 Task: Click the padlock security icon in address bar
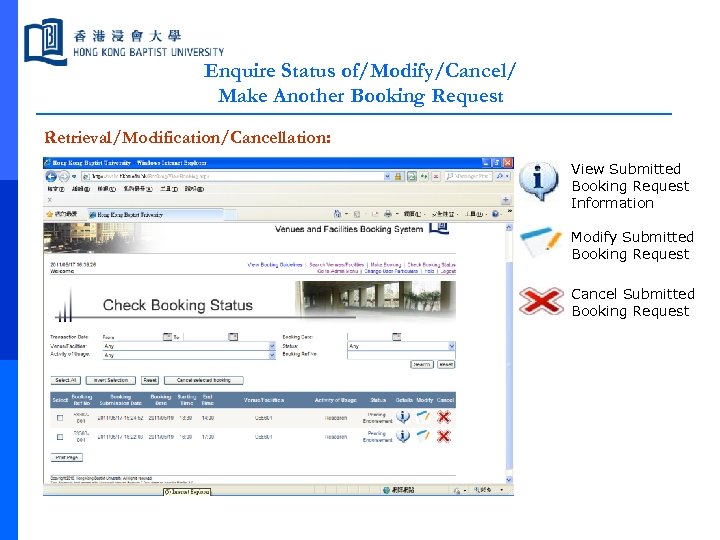(x=398, y=176)
